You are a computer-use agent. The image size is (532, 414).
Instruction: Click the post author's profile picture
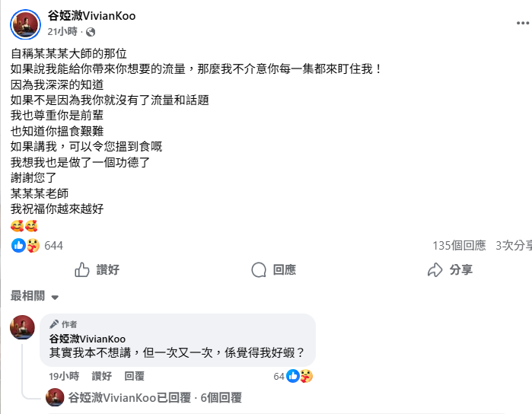tap(24, 24)
